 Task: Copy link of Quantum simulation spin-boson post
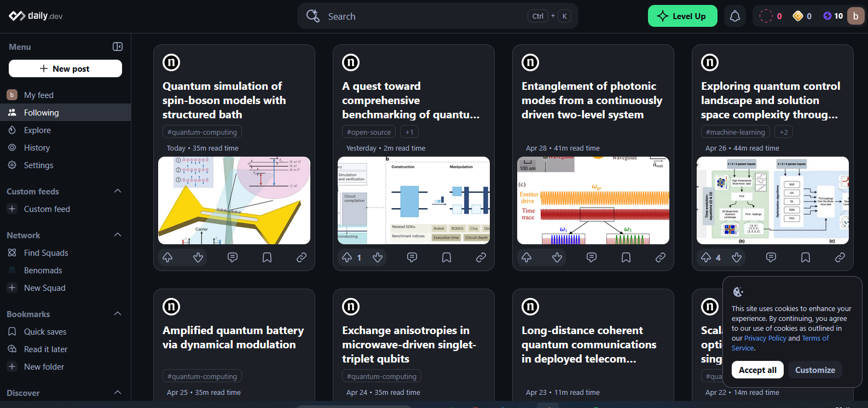pos(302,257)
